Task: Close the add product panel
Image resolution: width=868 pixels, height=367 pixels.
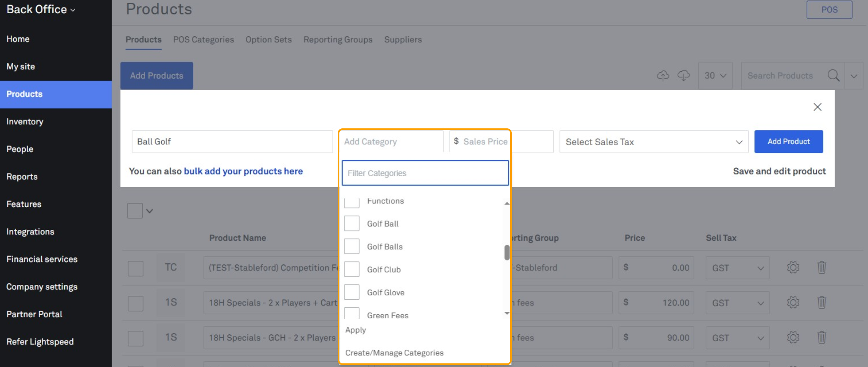Action: (817, 107)
